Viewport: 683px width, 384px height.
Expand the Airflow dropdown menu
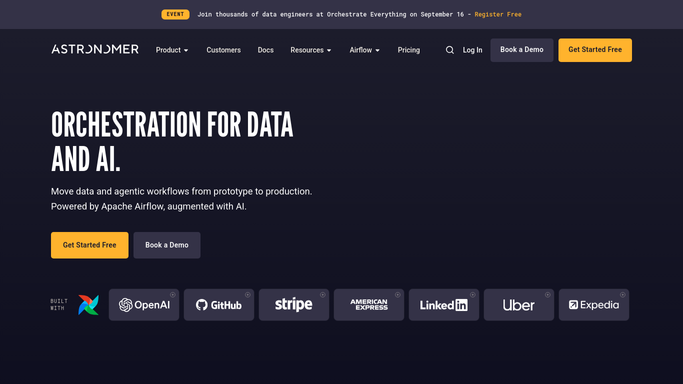364,50
